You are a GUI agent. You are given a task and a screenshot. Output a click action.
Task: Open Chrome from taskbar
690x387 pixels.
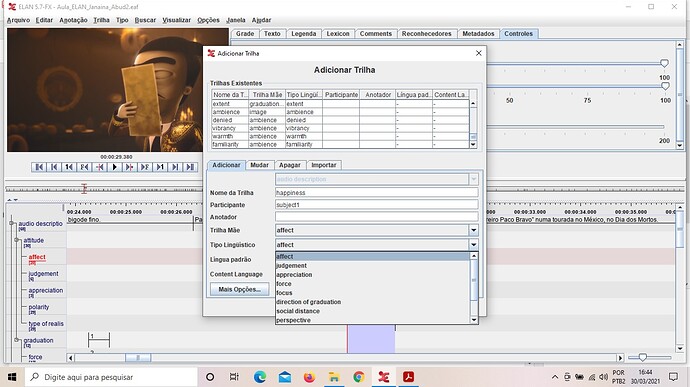[359, 377]
